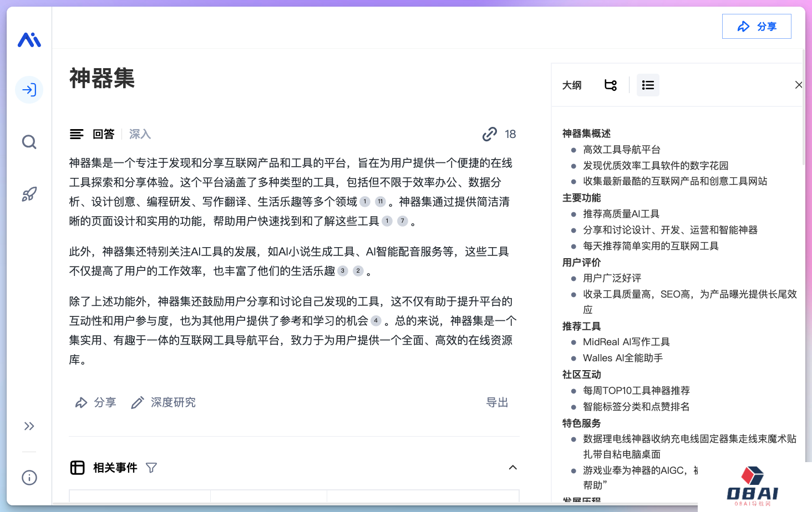This screenshot has height=512, width=812.
Task: Open citation badge 11 in first paragraph
Action: coord(380,202)
